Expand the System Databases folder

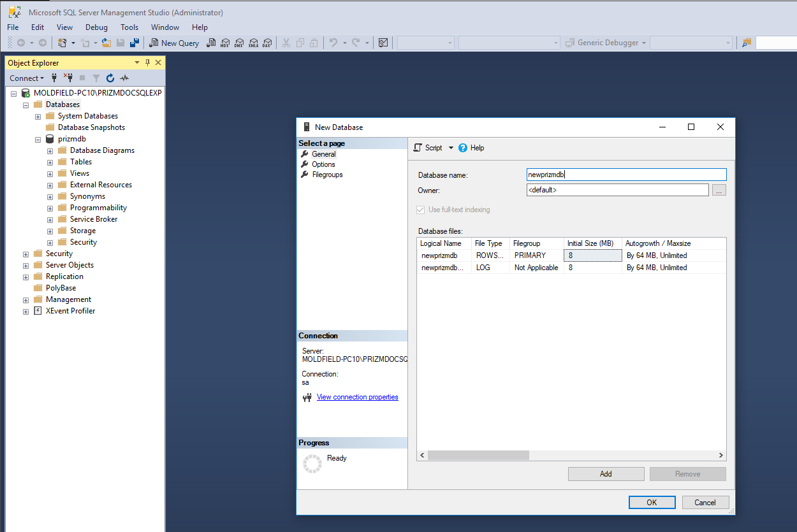pyautogui.click(x=38, y=116)
